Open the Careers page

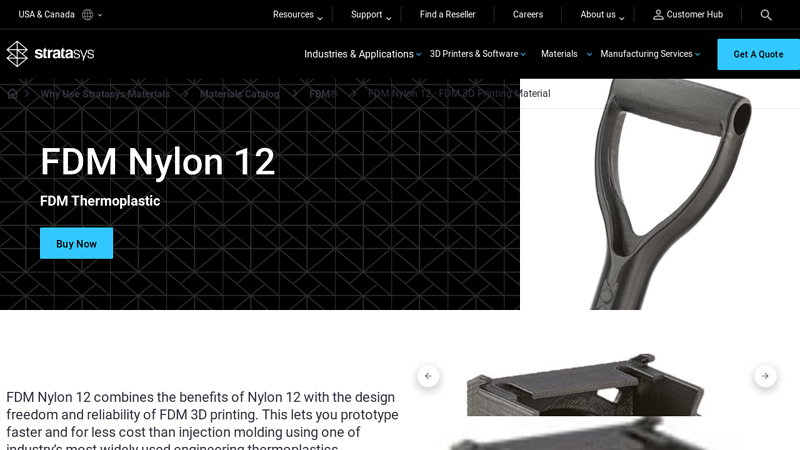coord(528,15)
